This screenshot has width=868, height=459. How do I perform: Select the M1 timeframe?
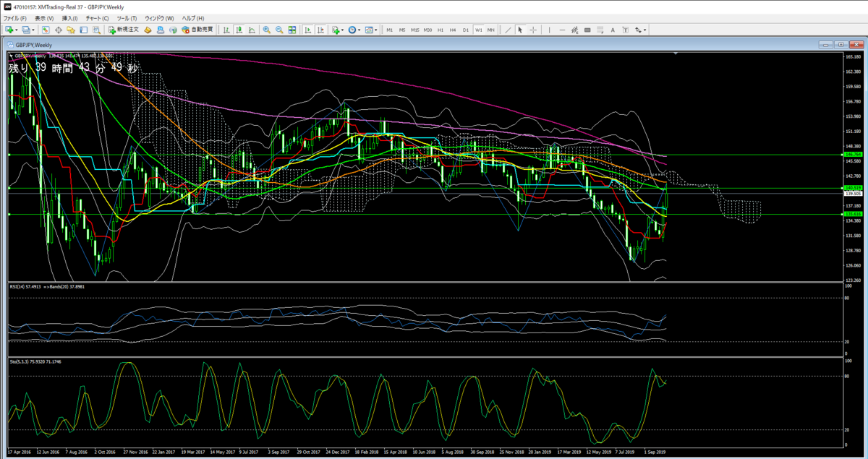390,30
